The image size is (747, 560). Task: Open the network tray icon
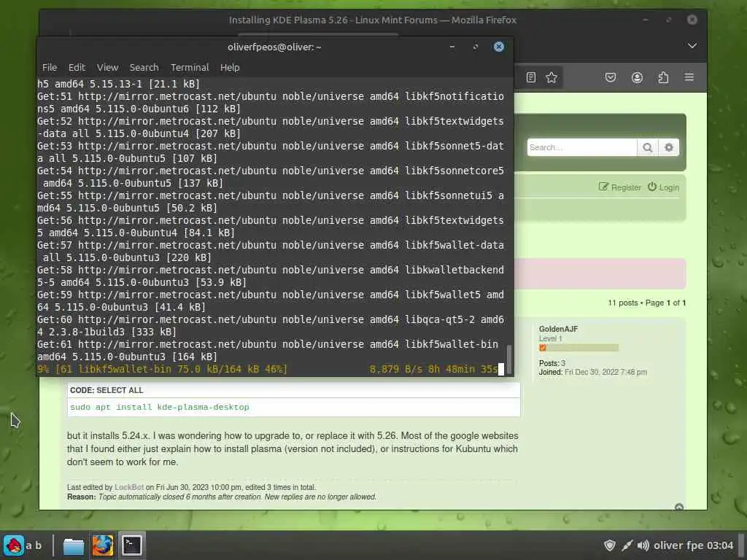(627, 545)
